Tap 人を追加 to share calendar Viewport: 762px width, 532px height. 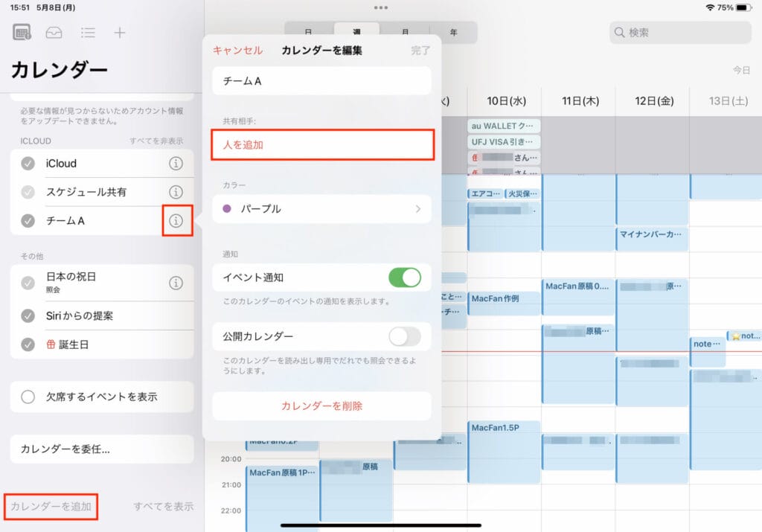321,145
